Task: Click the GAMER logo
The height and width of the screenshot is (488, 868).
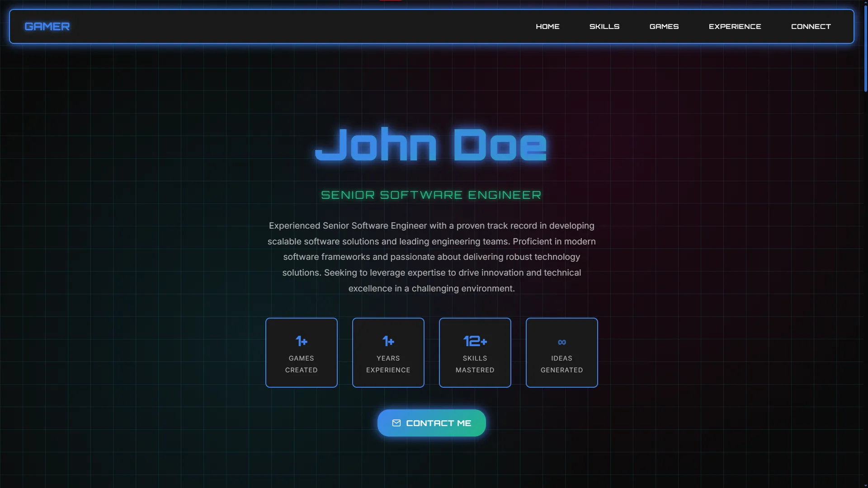Action: (x=47, y=26)
